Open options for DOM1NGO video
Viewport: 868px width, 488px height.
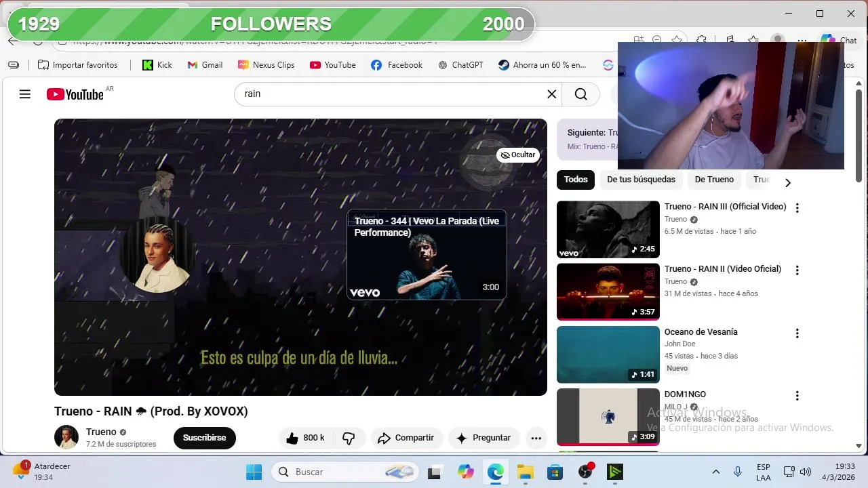tap(797, 396)
